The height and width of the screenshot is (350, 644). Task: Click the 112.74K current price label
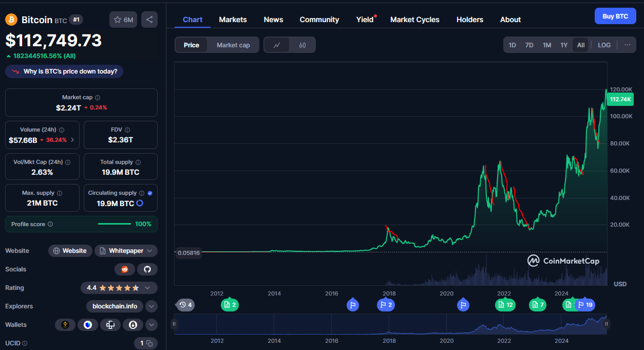[x=620, y=99]
